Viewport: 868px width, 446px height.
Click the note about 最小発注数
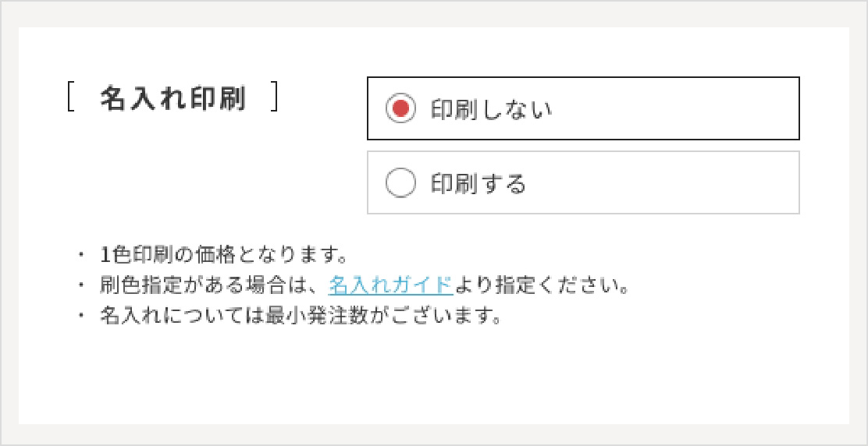[x=300, y=317]
